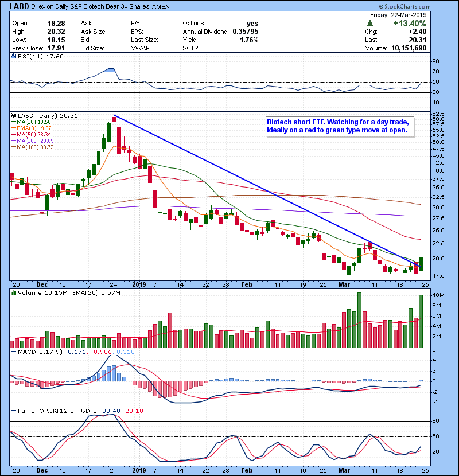Click the Mar label on the top date axis
Viewport: 459px width, 476px height.
[344, 284]
